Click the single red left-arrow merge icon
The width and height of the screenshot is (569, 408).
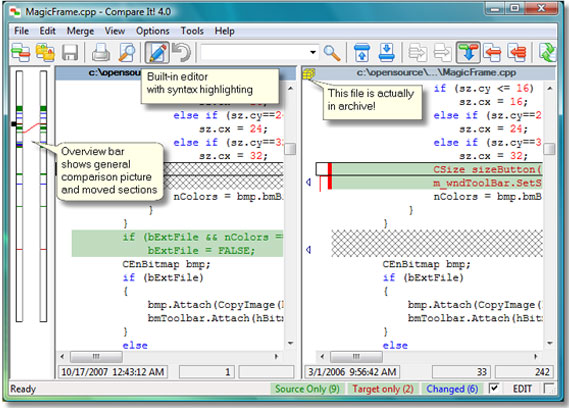(492, 53)
